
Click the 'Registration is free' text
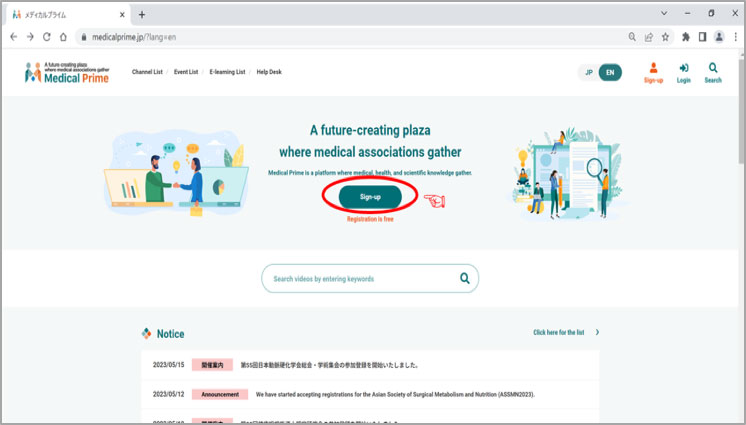coord(370,219)
